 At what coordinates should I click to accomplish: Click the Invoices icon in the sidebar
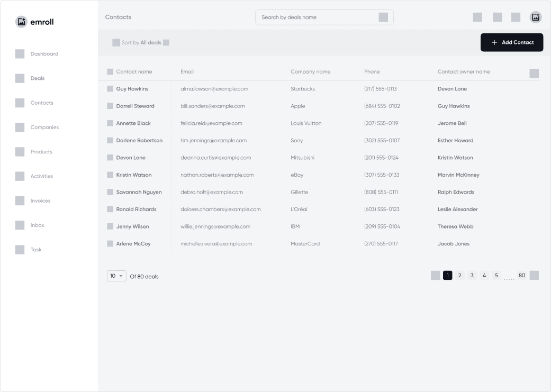20,200
